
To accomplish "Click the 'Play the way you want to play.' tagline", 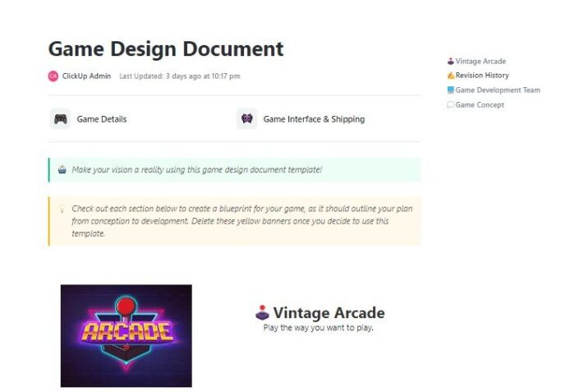I will tap(319, 327).
